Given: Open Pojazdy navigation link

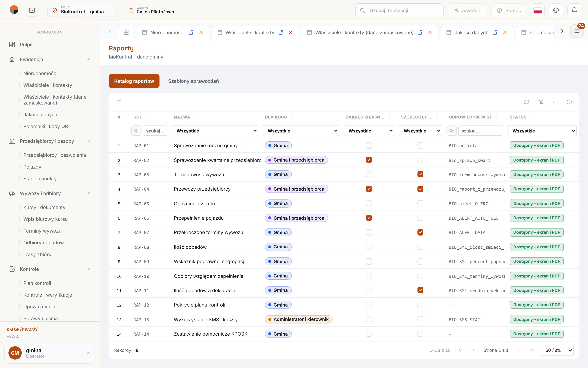Looking at the screenshot, I should tap(32, 167).
